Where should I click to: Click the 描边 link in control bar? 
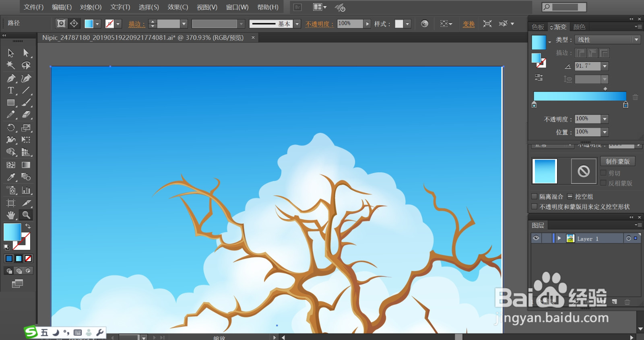(136, 24)
